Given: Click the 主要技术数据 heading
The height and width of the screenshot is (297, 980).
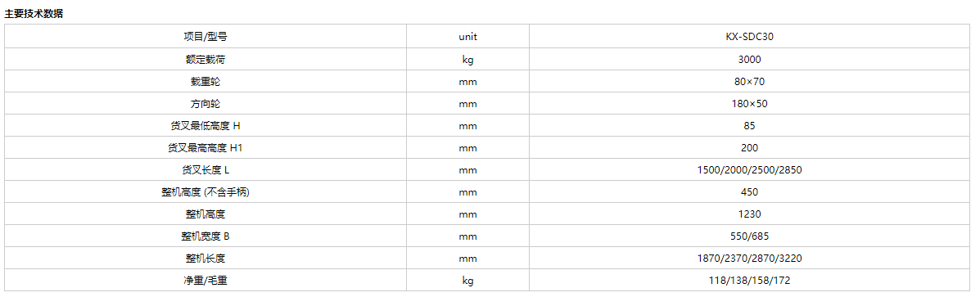Looking at the screenshot, I should (x=34, y=14).
